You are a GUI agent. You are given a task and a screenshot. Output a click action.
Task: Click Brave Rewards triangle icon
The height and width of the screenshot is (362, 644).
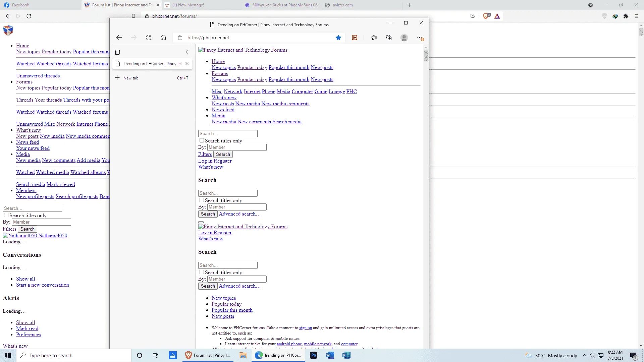click(x=497, y=16)
